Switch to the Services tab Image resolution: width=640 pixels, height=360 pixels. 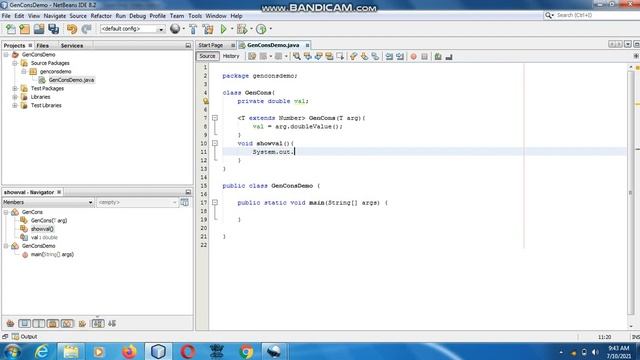[72, 45]
